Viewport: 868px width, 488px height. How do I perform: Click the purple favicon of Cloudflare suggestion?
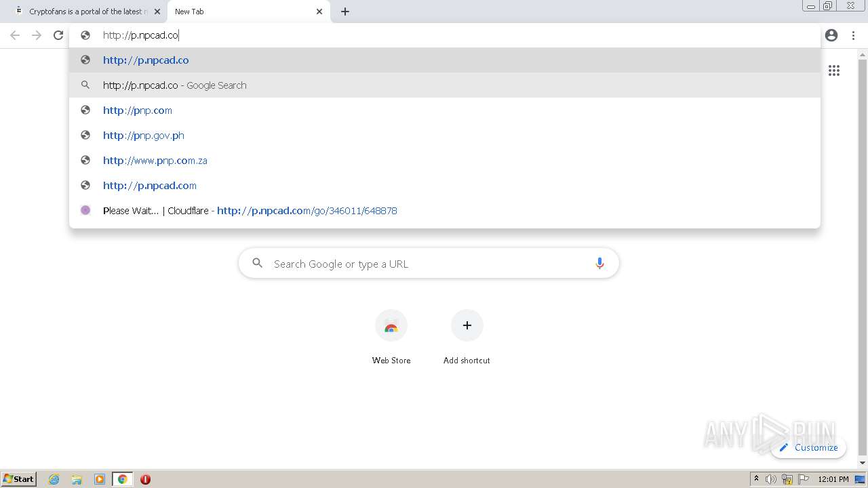tap(85, 210)
